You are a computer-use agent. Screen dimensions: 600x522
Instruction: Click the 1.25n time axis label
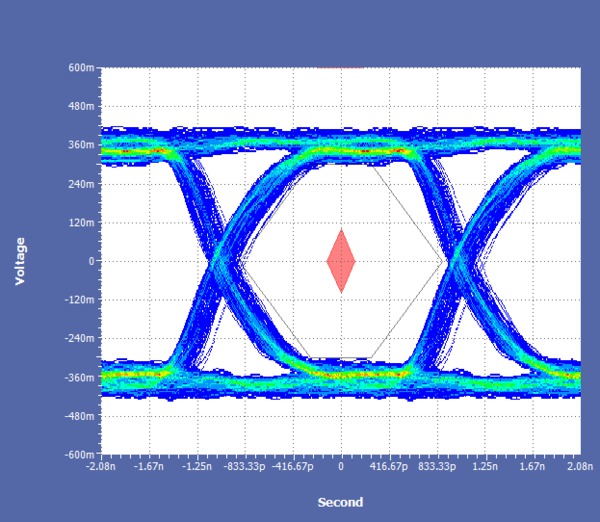[x=485, y=466]
